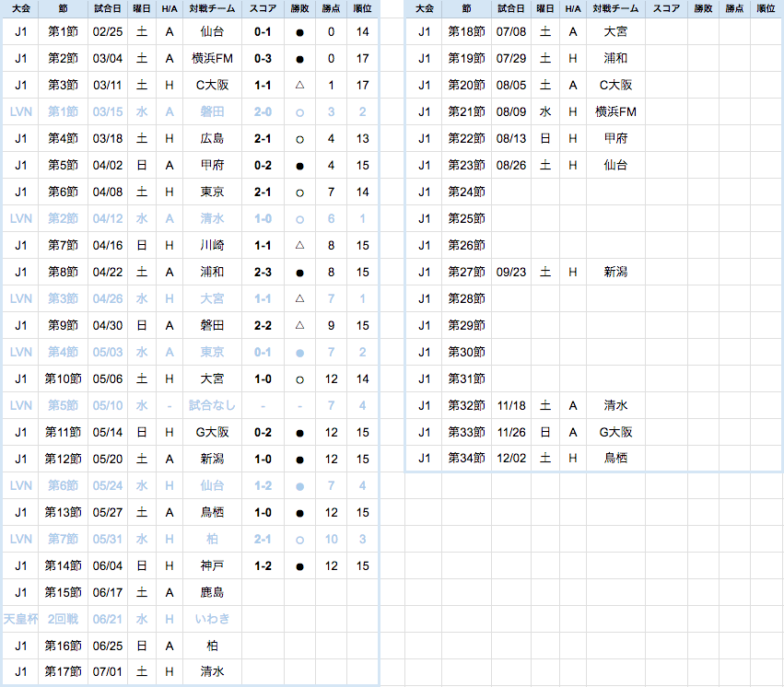784x687 pixels.
Task: Click the 2-0 score against 磐田
Action: (263, 112)
